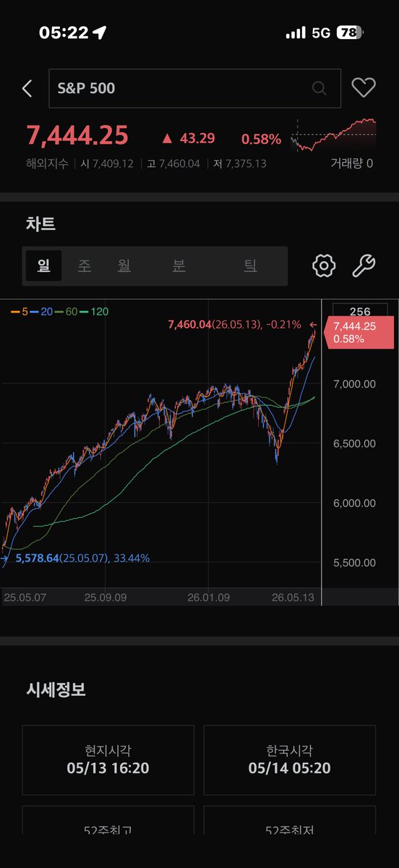Tap the 60-day moving average legend

click(x=66, y=312)
